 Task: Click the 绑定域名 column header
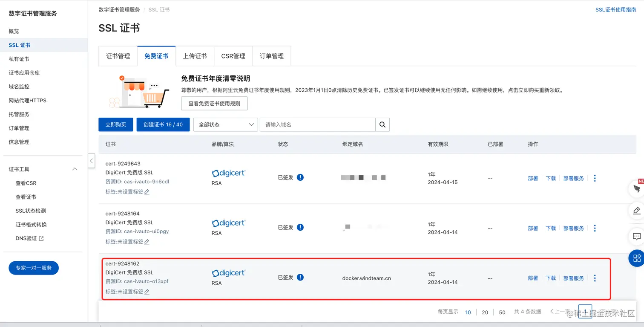pos(353,144)
